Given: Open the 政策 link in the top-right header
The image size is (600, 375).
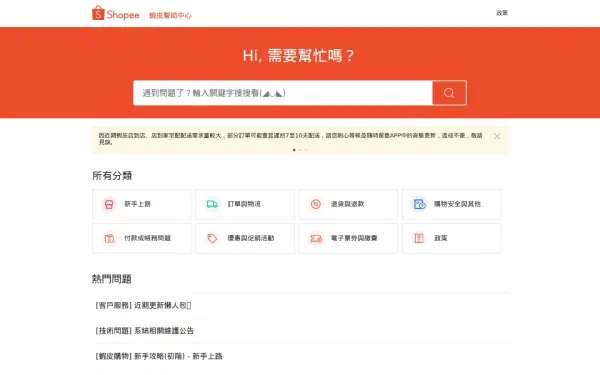Looking at the screenshot, I should tap(502, 13).
